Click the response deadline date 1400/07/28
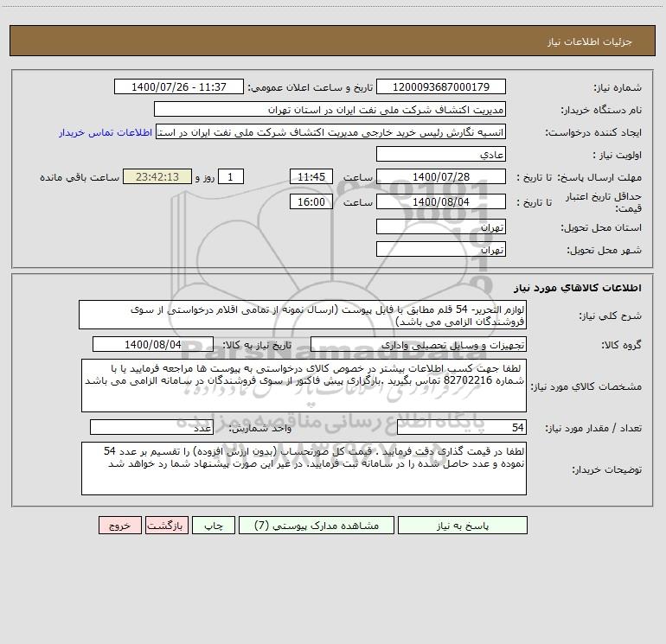Screen dimensions: 666x644 tap(441, 176)
